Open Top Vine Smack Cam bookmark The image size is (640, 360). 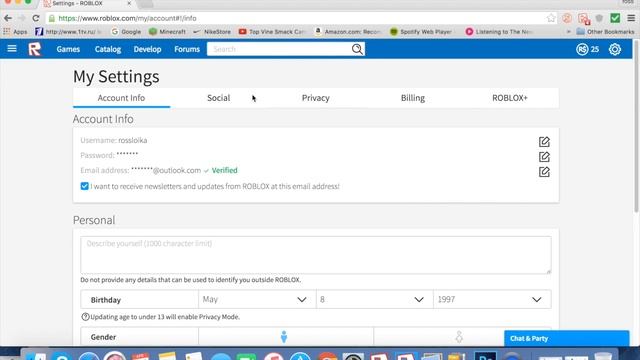(x=272, y=31)
